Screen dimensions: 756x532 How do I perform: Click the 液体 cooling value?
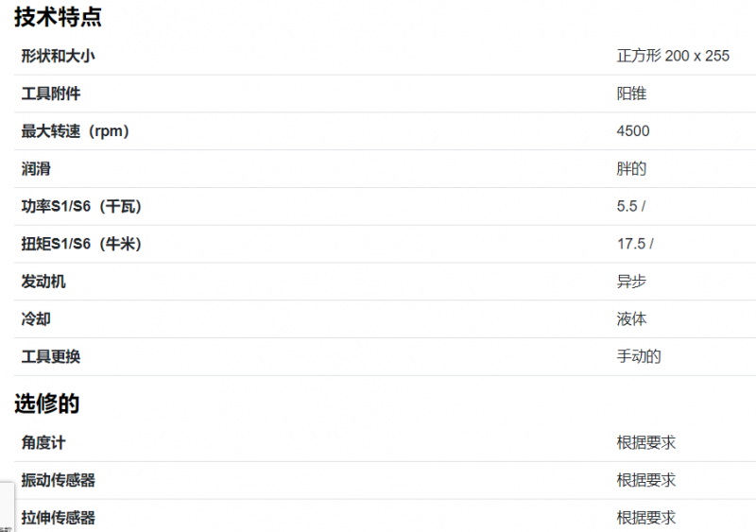pos(631,319)
